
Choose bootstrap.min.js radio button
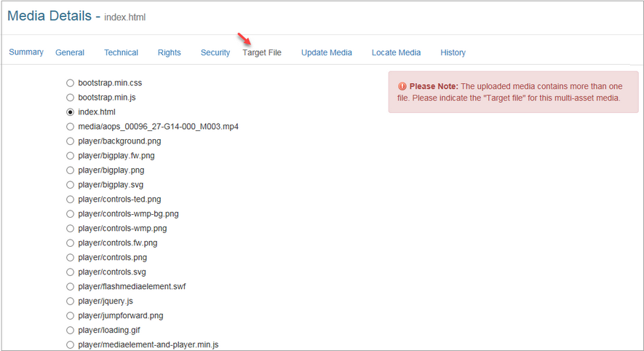(71, 98)
